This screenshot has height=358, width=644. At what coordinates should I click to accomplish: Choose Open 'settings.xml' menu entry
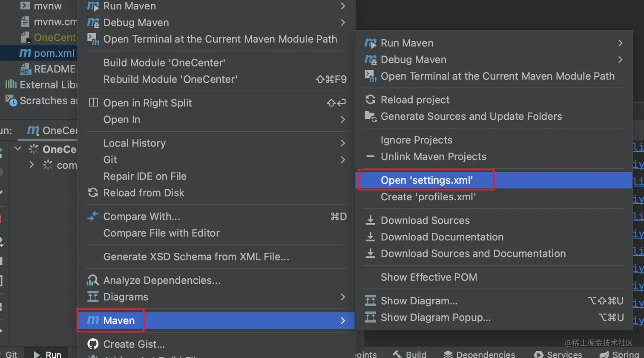(427, 180)
